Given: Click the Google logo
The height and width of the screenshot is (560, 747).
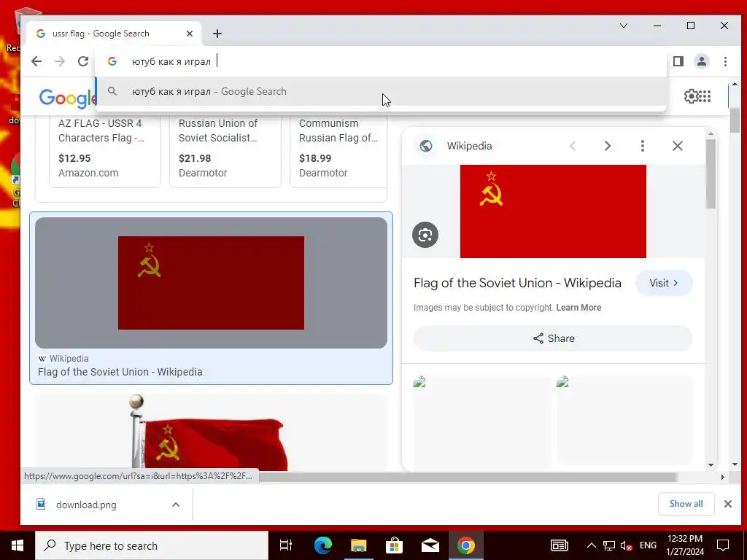Looking at the screenshot, I should pyautogui.click(x=68, y=97).
